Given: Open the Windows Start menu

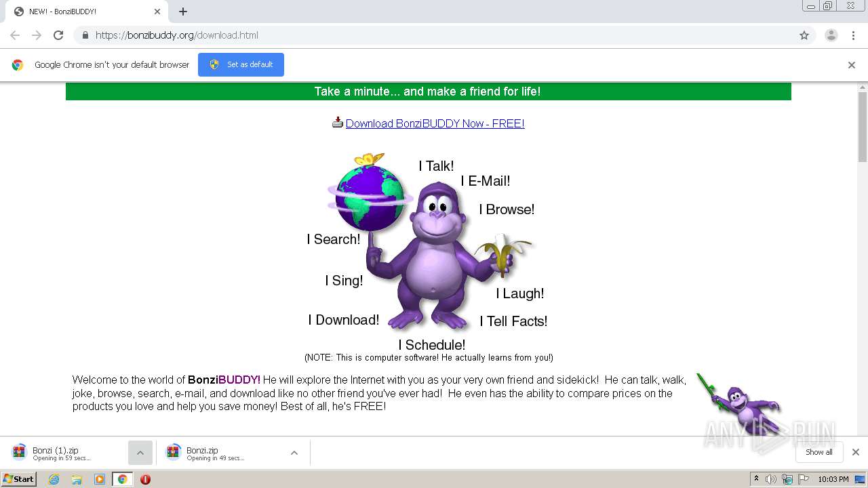Looking at the screenshot, I should coord(19,479).
